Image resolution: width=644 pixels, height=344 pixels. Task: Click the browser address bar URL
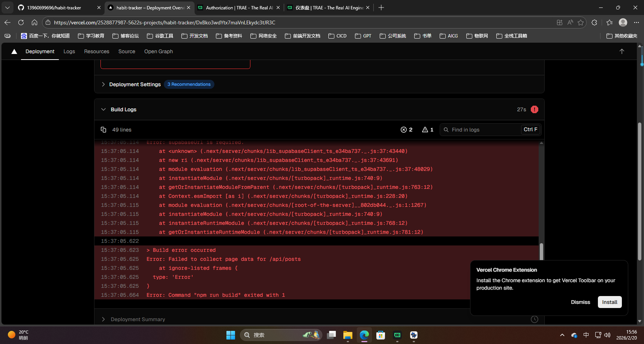[165, 22]
